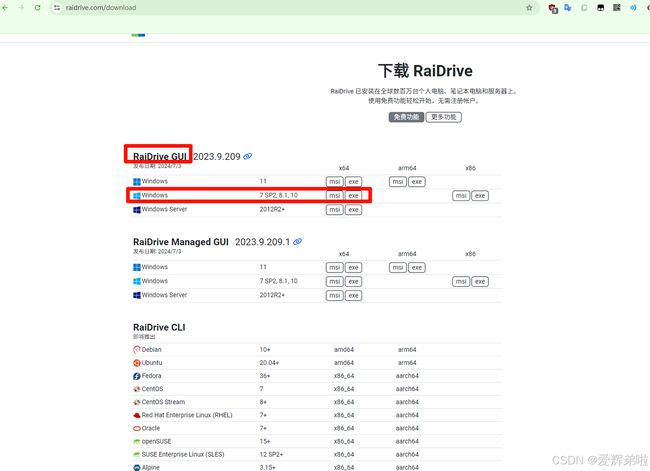Download Managed GUI Windows 11 x64 msi
Screen dimensions: 650x471
click(335, 267)
